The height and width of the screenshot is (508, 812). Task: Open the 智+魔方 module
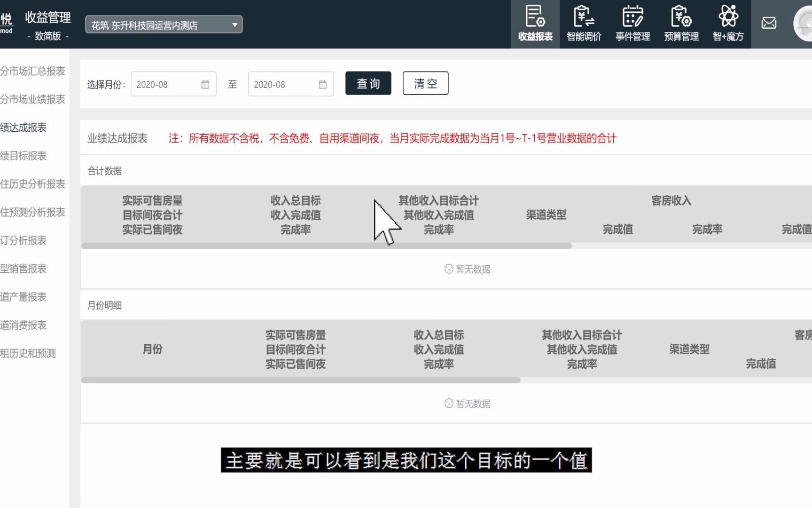point(728,24)
